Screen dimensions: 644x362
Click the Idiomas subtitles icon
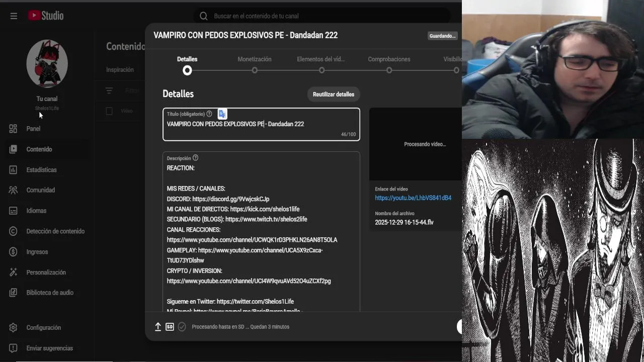pyautogui.click(x=13, y=211)
